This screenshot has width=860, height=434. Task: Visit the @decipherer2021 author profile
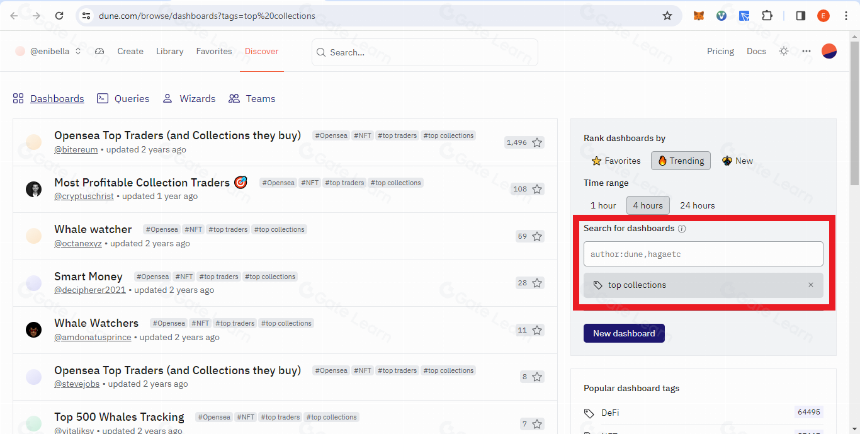tap(90, 290)
